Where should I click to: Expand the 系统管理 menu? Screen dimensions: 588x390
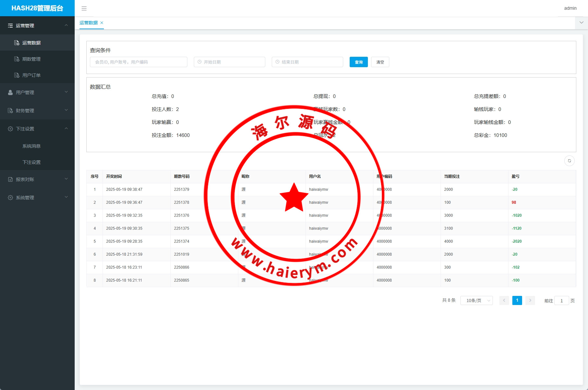coord(37,198)
